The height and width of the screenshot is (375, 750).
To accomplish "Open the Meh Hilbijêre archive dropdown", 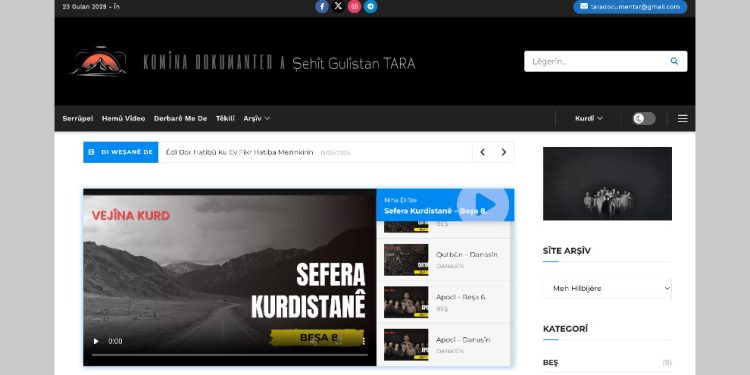I will point(607,288).
